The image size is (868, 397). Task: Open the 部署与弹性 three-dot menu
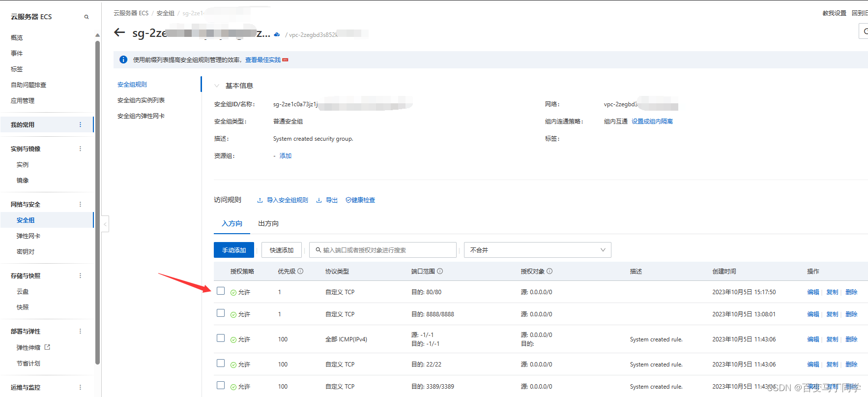81,331
